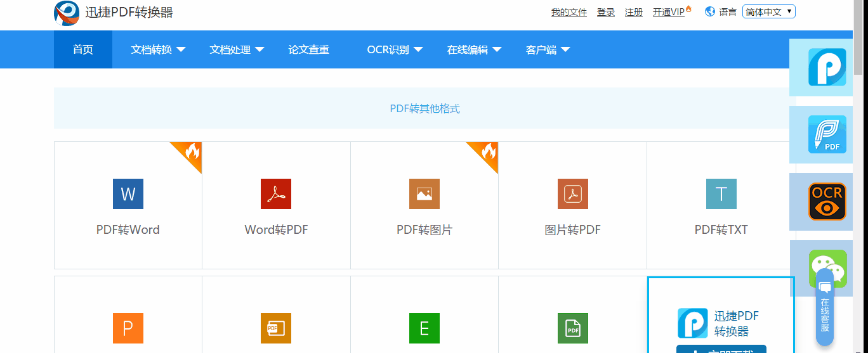
Task: Open the Word转PDF red icon
Action: click(276, 194)
